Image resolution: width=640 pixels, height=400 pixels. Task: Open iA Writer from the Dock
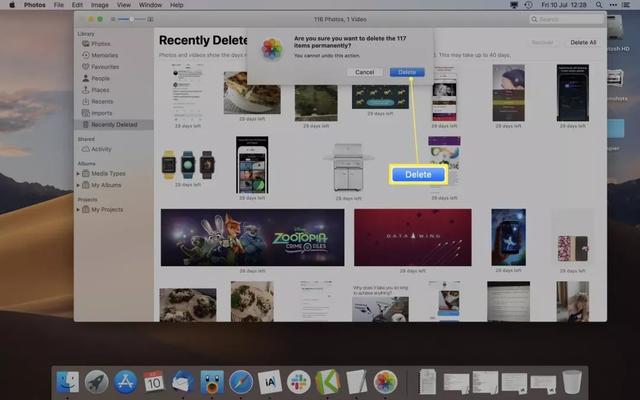[x=270, y=382]
